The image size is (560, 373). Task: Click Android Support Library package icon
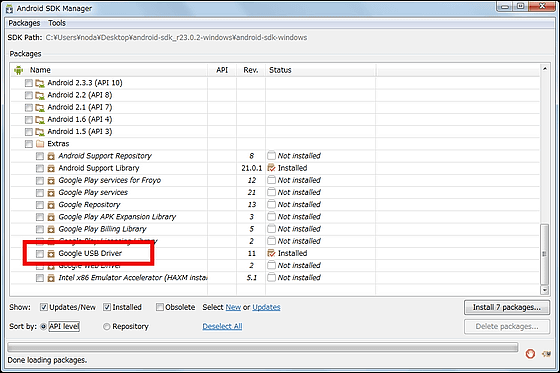pos(51,168)
